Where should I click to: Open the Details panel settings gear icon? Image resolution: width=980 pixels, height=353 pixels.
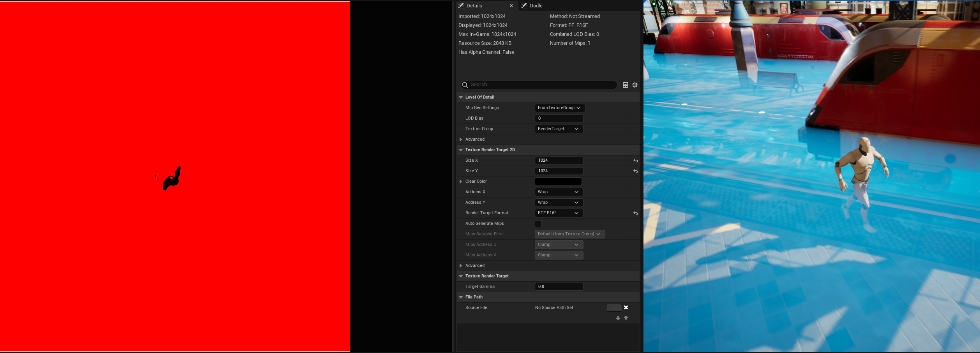pyautogui.click(x=635, y=85)
